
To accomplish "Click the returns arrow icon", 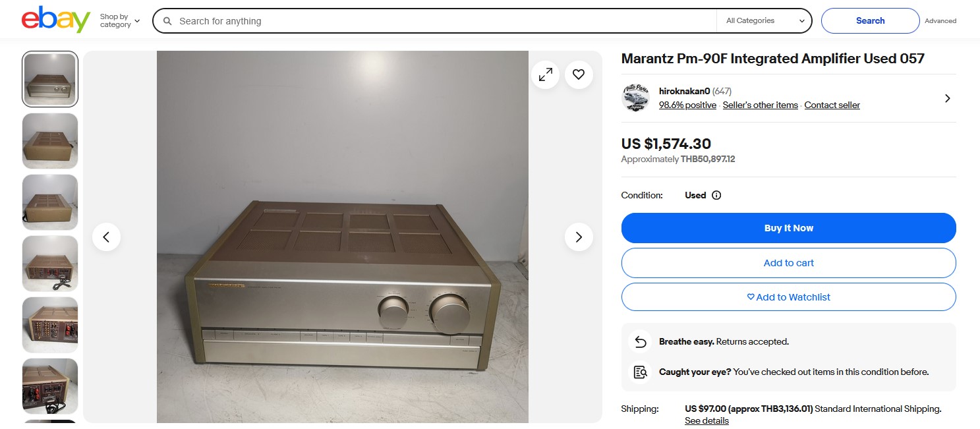I will [x=640, y=342].
